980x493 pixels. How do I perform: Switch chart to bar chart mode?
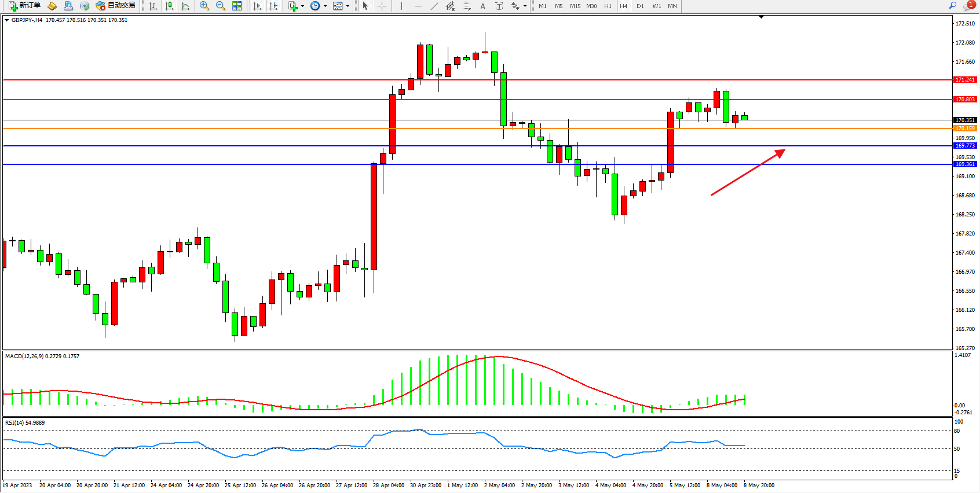coord(153,6)
